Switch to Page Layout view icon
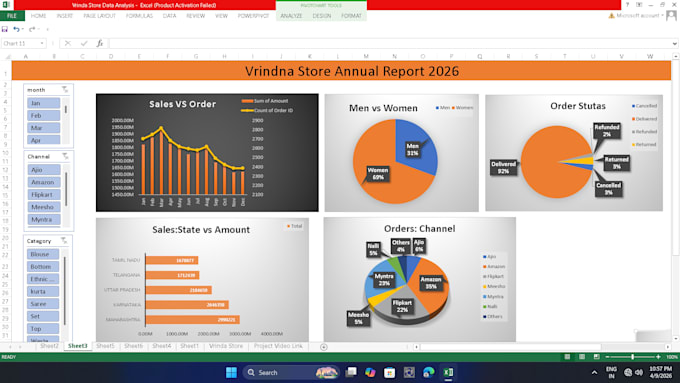This screenshot has width=680, height=383. tap(582, 357)
